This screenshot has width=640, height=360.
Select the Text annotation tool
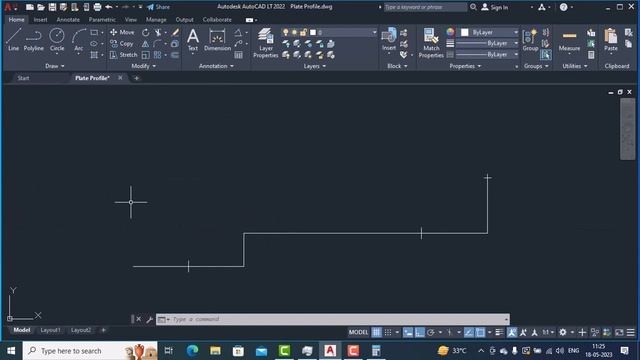193,40
